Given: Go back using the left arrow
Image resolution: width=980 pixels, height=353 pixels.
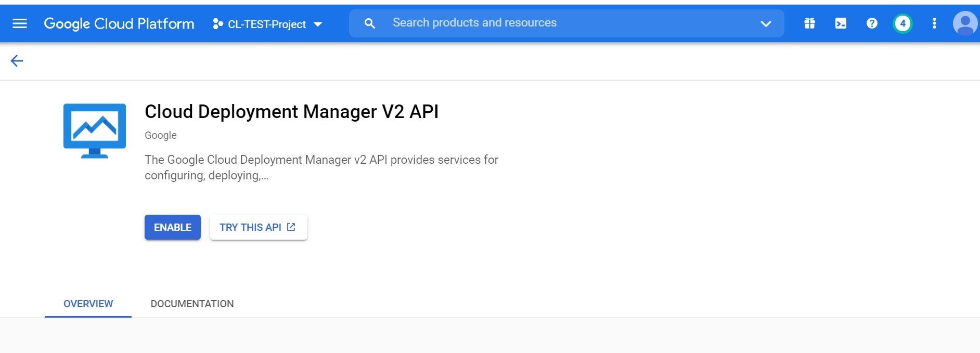Looking at the screenshot, I should tap(17, 61).
